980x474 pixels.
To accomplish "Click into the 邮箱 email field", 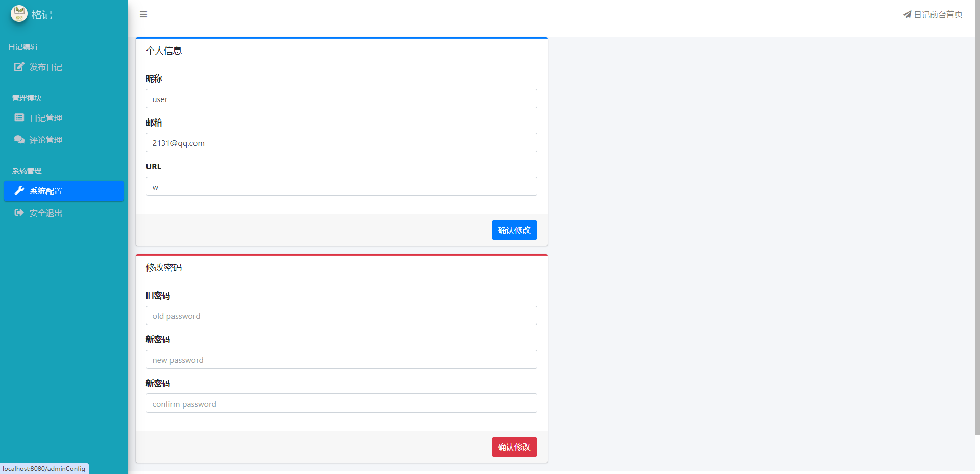I will point(341,142).
